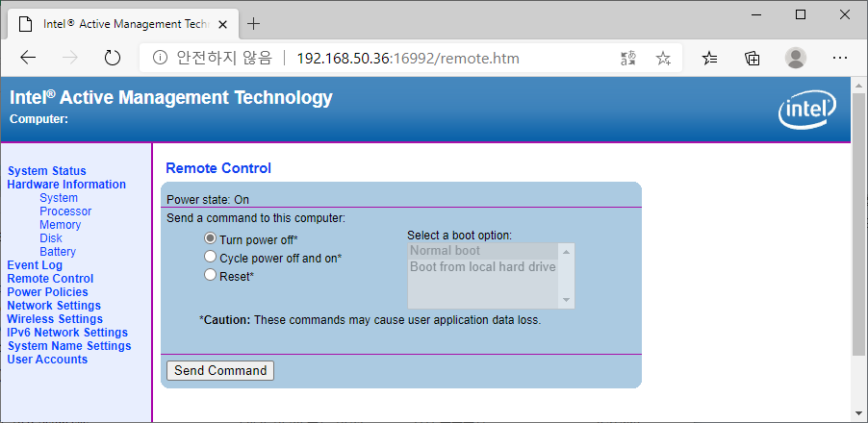
Task: Click boot option list up arrow
Action: (566, 252)
